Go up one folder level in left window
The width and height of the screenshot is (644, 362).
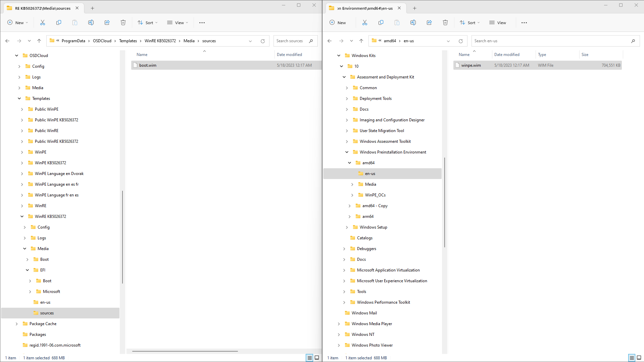coord(39,41)
